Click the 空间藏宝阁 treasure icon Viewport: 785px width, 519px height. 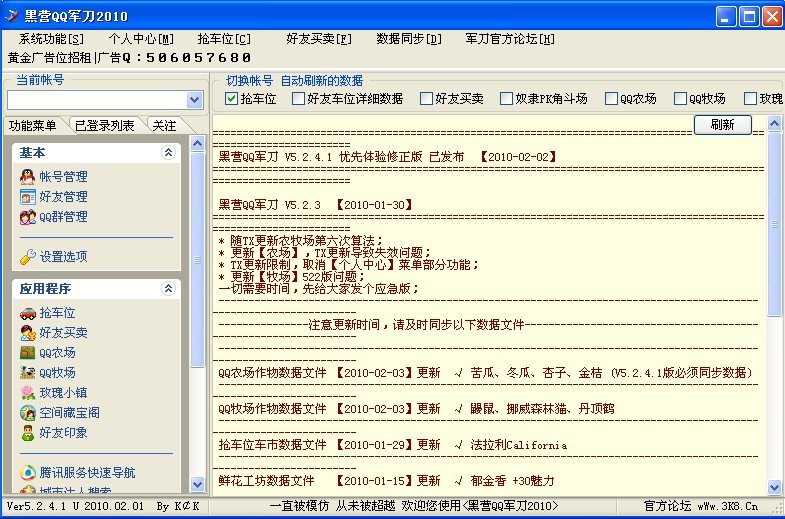coord(28,413)
